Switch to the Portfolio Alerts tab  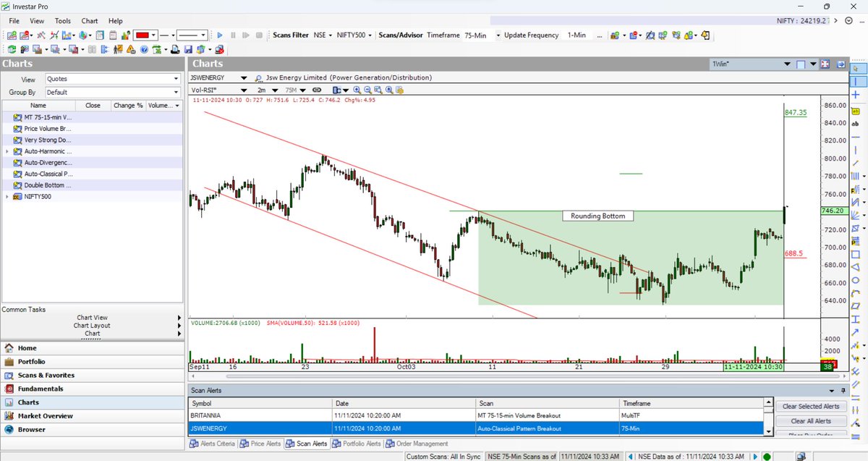coord(356,444)
